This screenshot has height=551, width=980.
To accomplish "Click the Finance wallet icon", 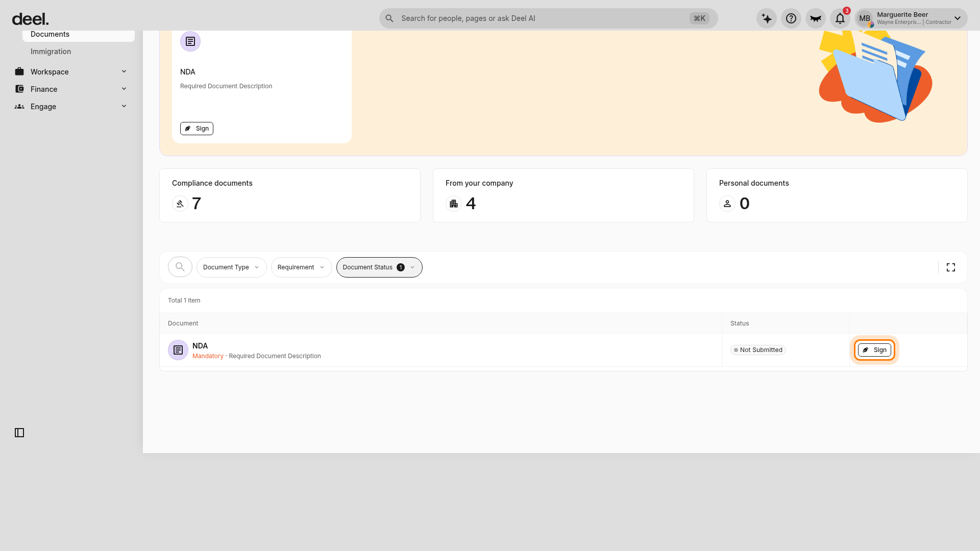I will click(x=19, y=89).
